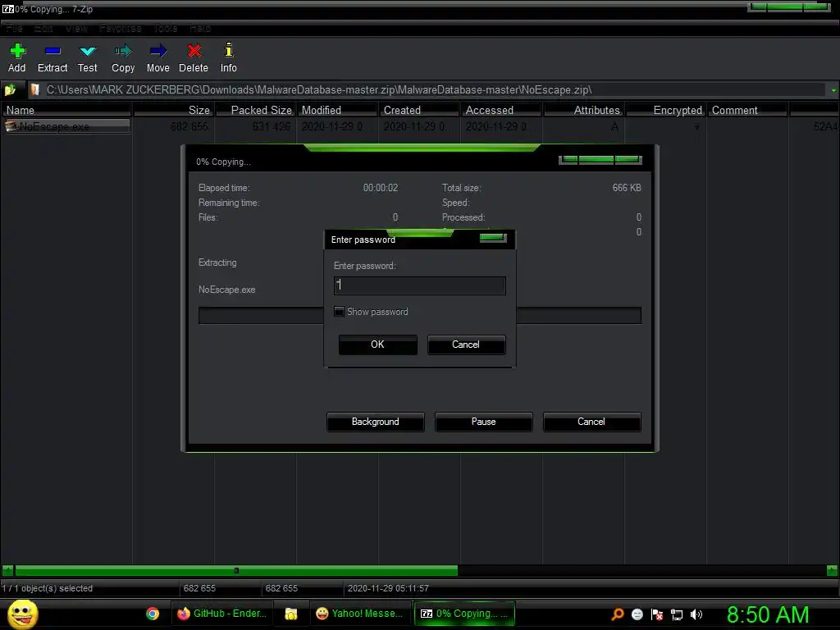Click the Elapsed time 00:00:02 value

381,188
